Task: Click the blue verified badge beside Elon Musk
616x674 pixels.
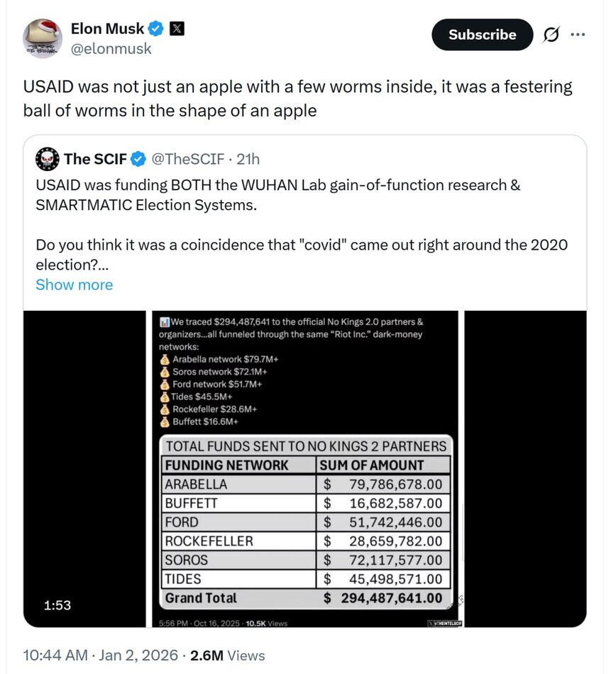Action: click(157, 29)
